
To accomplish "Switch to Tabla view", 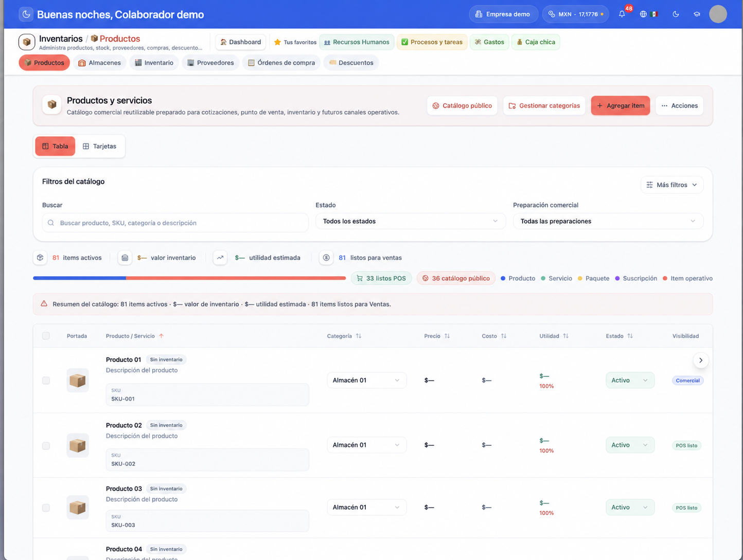I will [x=55, y=146].
